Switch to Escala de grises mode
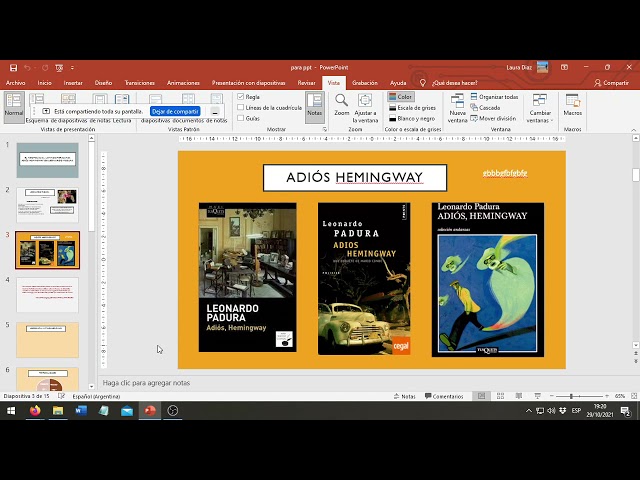Screen dimensions: 640x480 [x=412, y=108]
